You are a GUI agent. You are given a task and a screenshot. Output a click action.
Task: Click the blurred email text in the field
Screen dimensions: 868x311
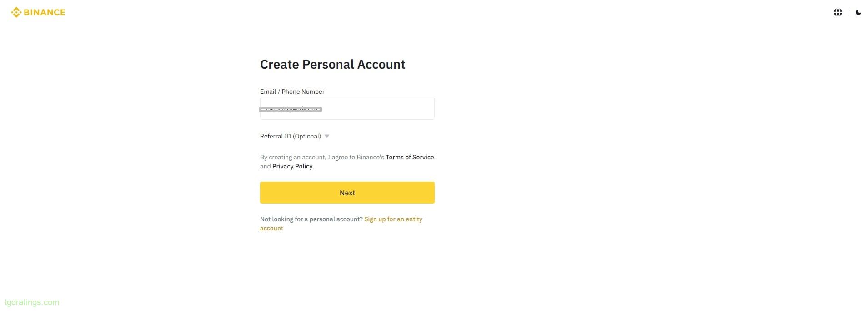pos(290,109)
